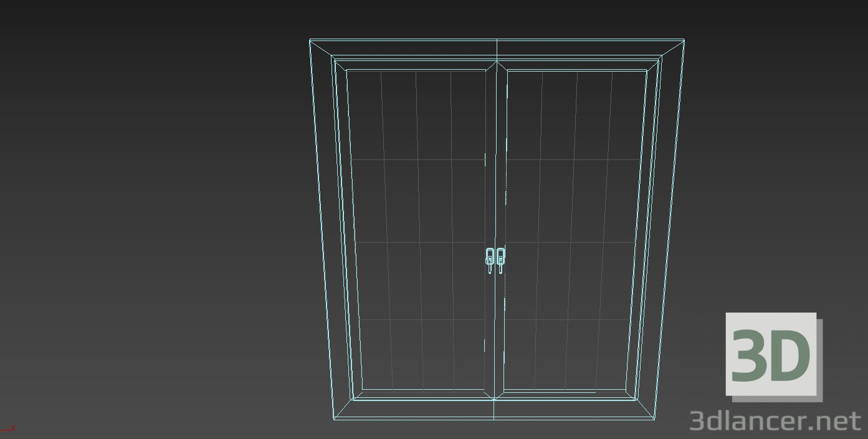The image size is (868, 439).
Task: Click the top-right corner of the frame
Action: 684,39
